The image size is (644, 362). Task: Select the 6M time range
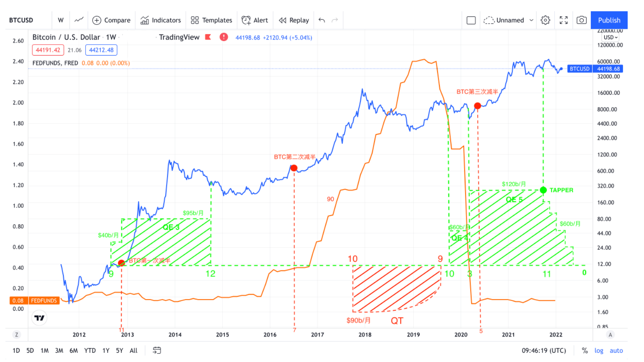pos(73,350)
